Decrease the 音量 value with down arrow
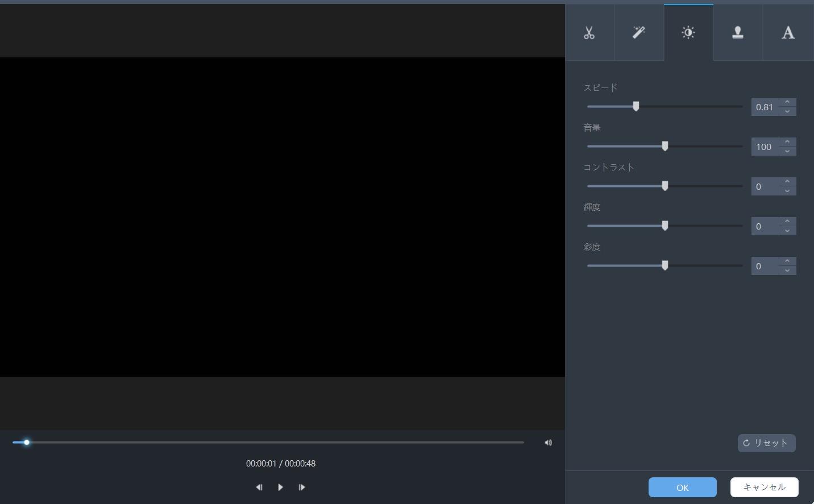 787,151
